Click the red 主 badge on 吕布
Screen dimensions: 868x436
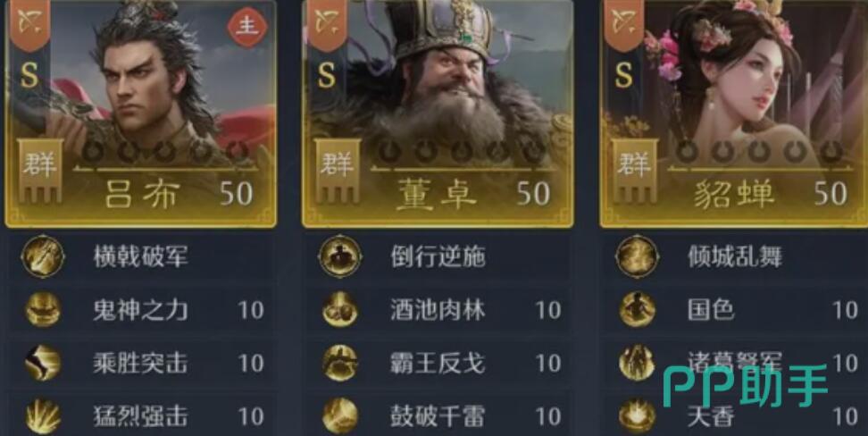[x=246, y=27]
